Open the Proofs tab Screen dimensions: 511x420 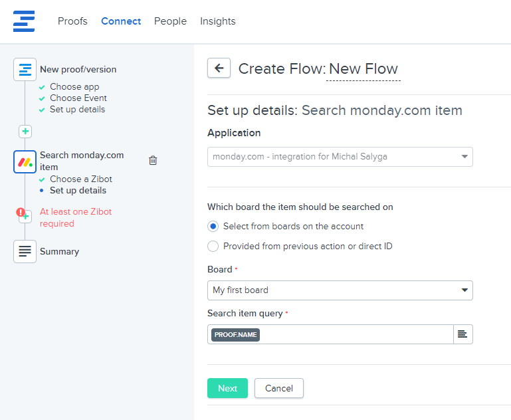tap(72, 21)
